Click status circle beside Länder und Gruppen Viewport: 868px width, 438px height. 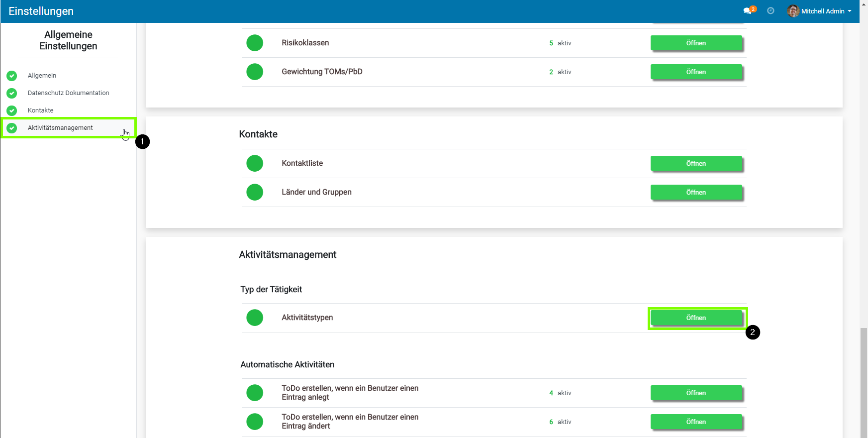click(255, 192)
